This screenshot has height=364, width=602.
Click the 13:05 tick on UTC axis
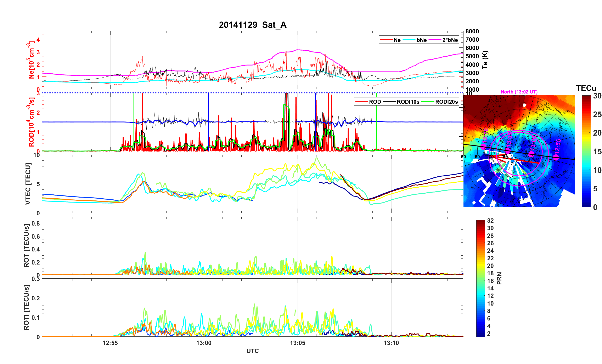[297, 343]
